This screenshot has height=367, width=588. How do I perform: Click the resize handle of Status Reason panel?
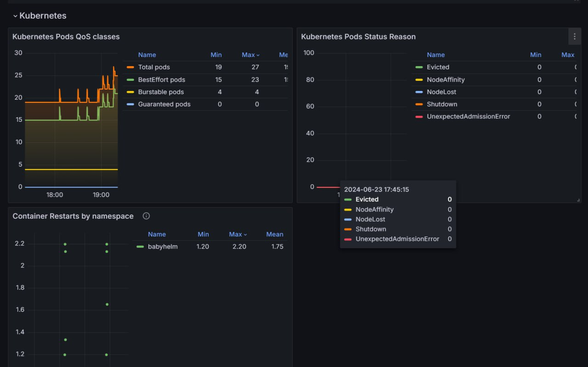578,200
